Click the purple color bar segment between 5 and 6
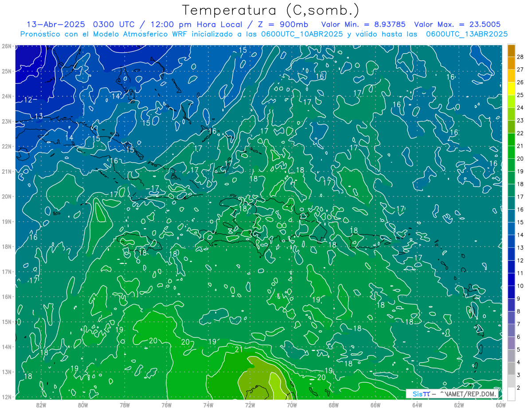The height and width of the screenshot is (411, 532). (511, 343)
